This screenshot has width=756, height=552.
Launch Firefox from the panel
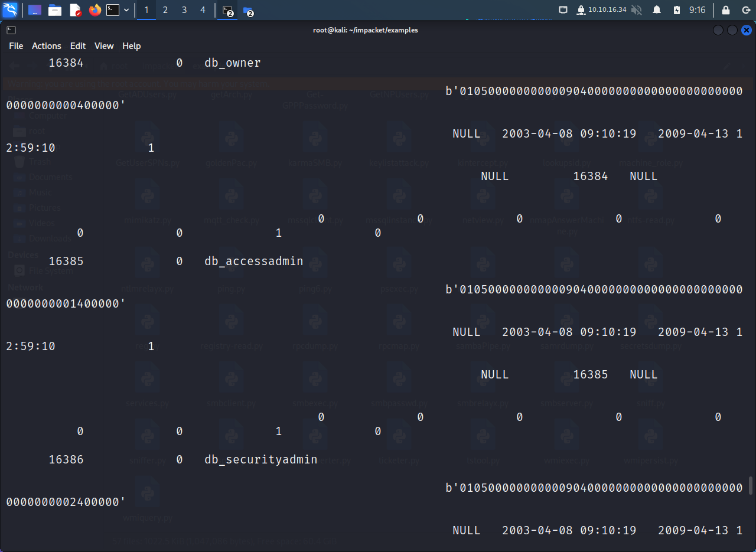(95, 10)
